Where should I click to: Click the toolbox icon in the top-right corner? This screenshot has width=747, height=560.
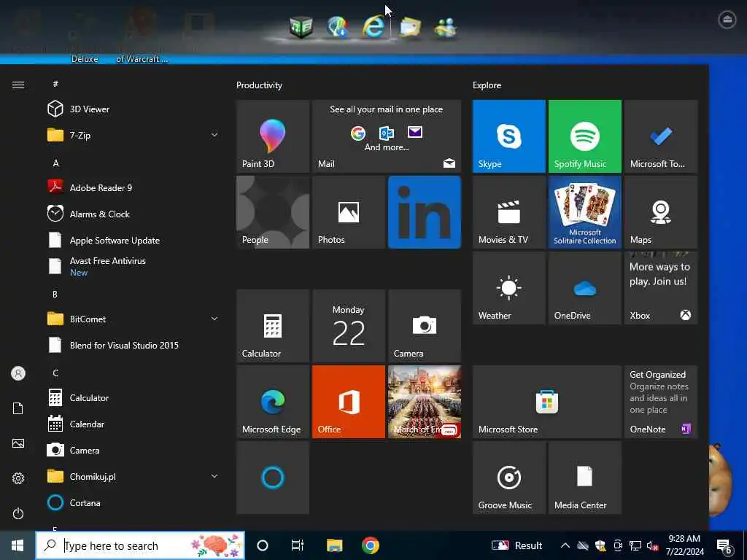pyautogui.click(x=727, y=20)
